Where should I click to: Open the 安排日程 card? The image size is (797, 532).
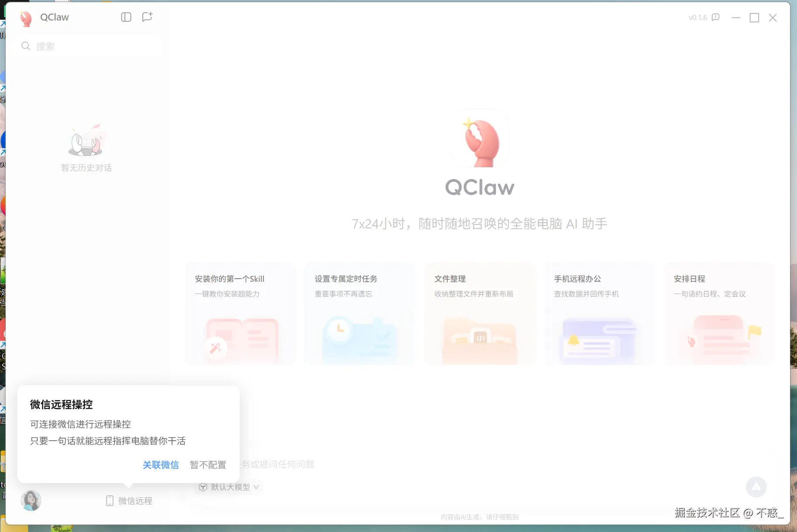point(719,313)
